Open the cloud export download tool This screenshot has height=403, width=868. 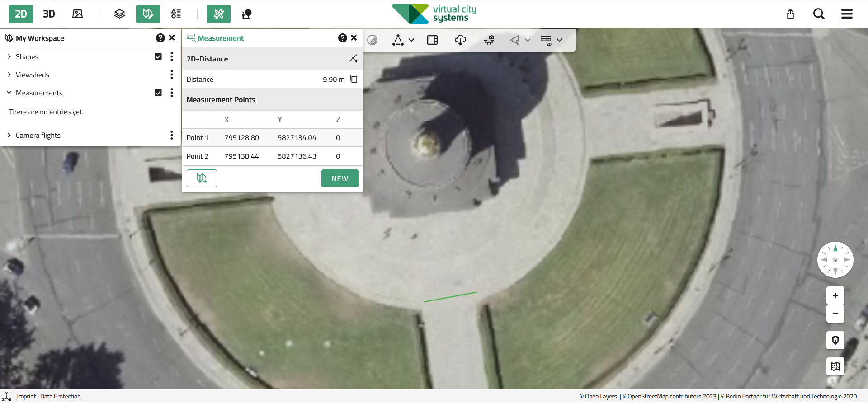tap(460, 40)
